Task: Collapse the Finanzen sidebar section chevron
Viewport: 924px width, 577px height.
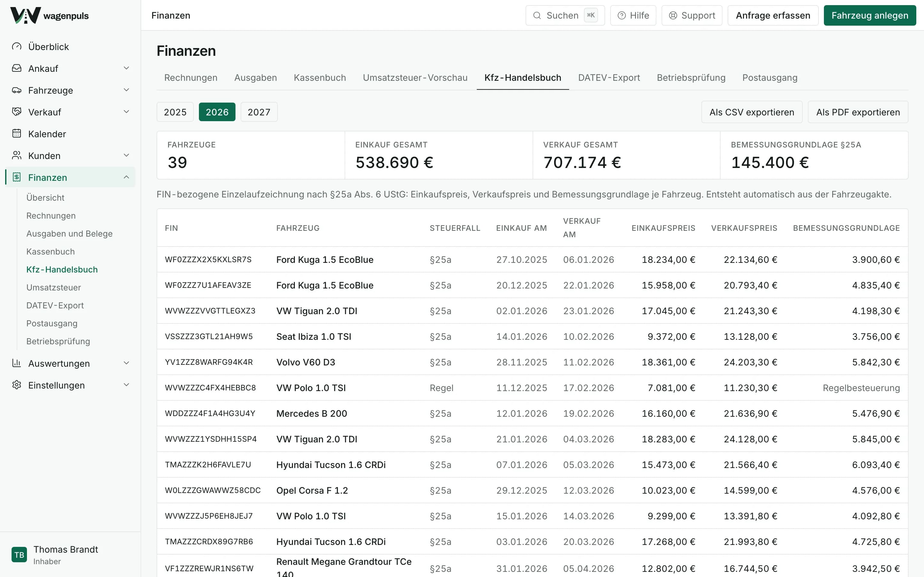Action: [x=126, y=177]
